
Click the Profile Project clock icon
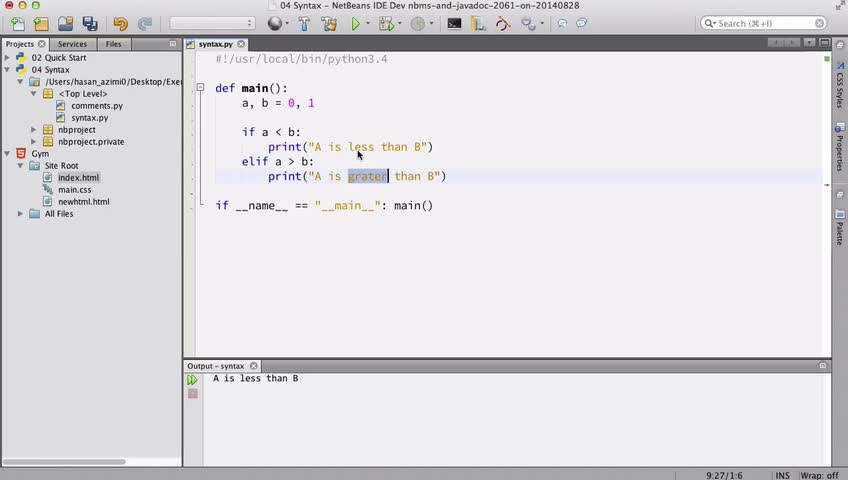418,24
